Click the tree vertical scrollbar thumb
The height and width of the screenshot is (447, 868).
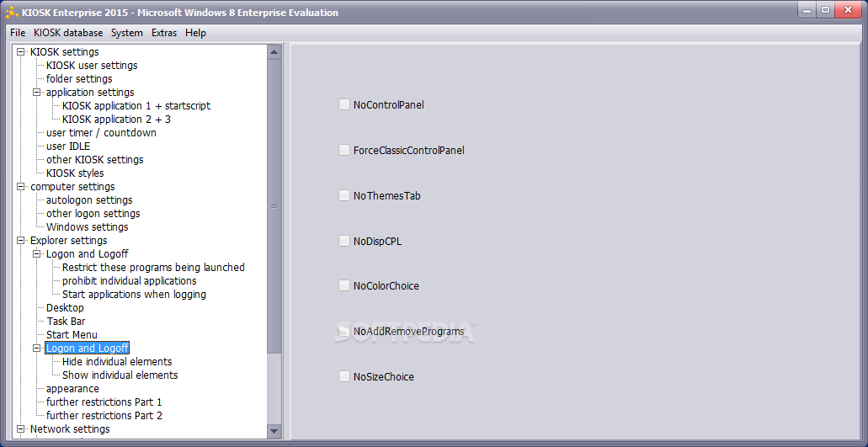[274, 206]
